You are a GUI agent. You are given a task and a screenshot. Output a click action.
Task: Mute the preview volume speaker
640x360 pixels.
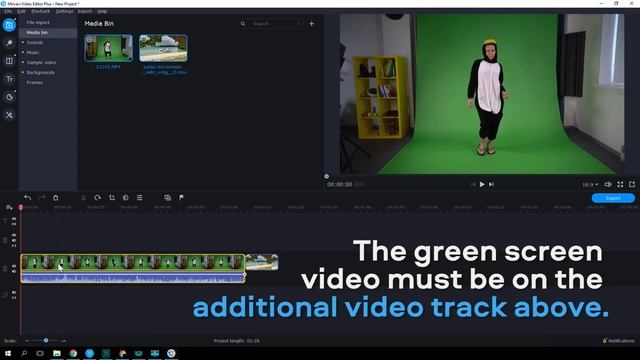pos(608,184)
